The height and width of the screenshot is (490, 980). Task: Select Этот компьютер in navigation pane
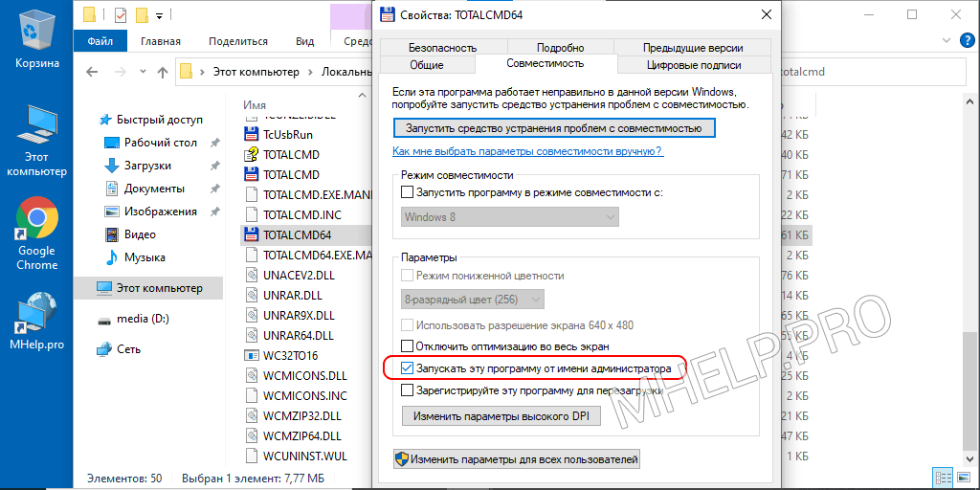[148, 288]
